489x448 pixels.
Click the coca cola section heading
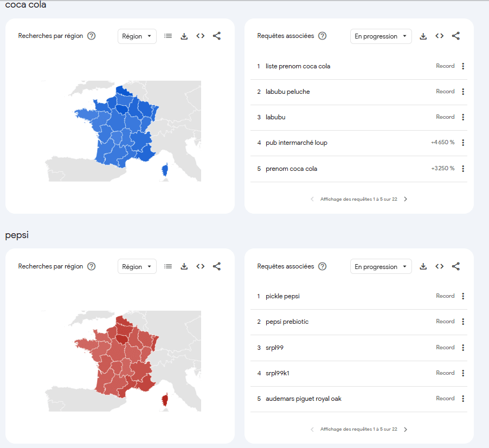pyautogui.click(x=25, y=4)
